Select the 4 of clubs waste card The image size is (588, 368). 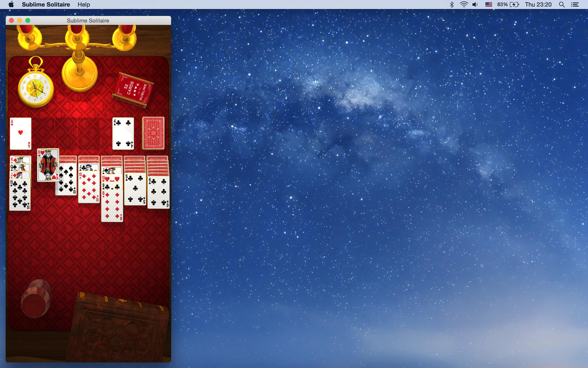(x=123, y=133)
